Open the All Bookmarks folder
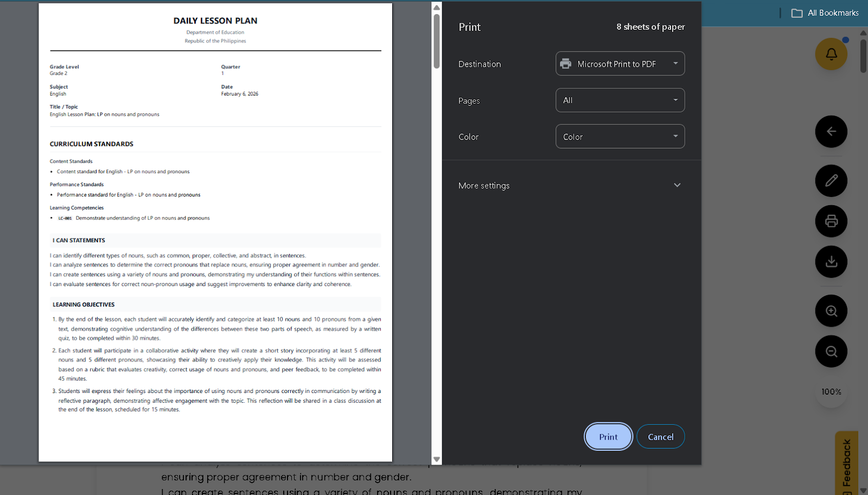The width and height of the screenshot is (868, 495). tap(825, 13)
